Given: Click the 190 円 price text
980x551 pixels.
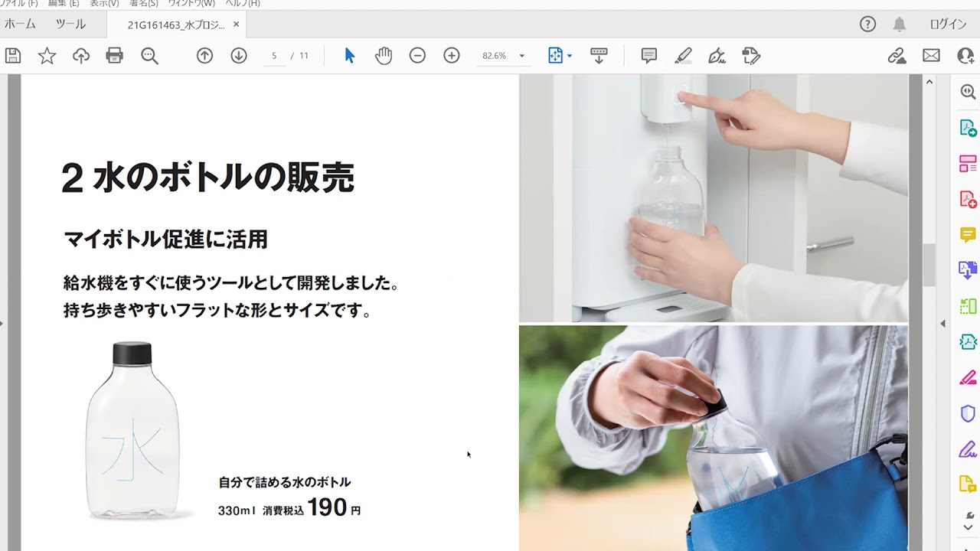Looking at the screenshot, I should pyautogui.click(x=334, y=507).
